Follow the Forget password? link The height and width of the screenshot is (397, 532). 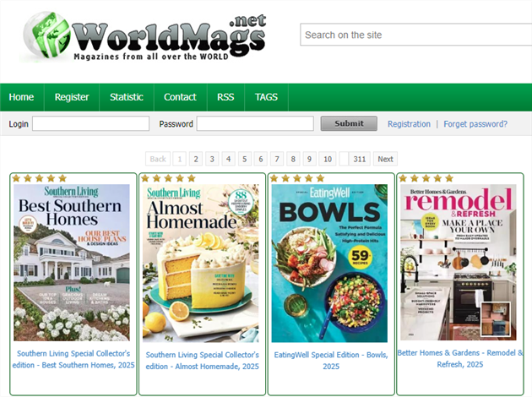pyautogui.click(x=475, y=124)
